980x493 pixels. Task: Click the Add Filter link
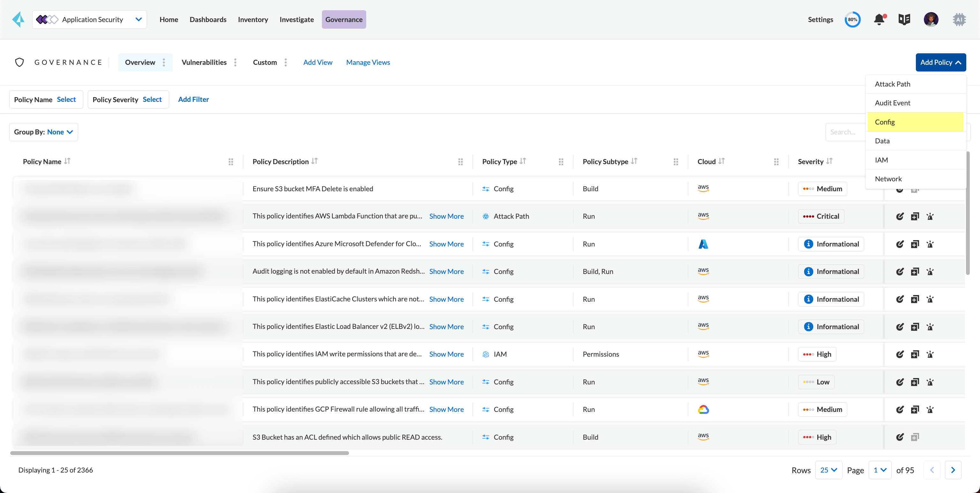(193, 99)
